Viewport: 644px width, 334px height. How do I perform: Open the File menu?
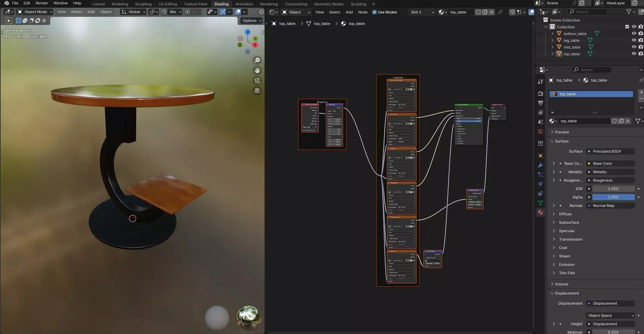(15, 3)
